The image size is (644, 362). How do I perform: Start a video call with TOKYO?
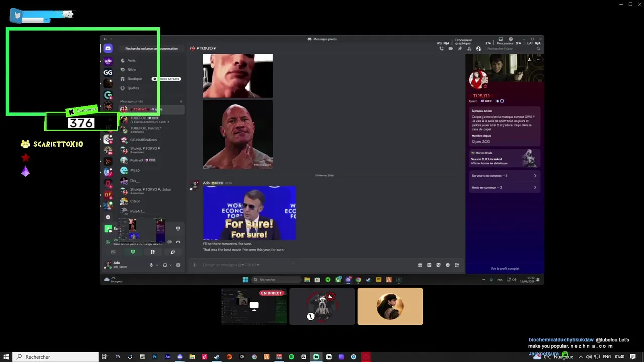click(x=450, y=49)
